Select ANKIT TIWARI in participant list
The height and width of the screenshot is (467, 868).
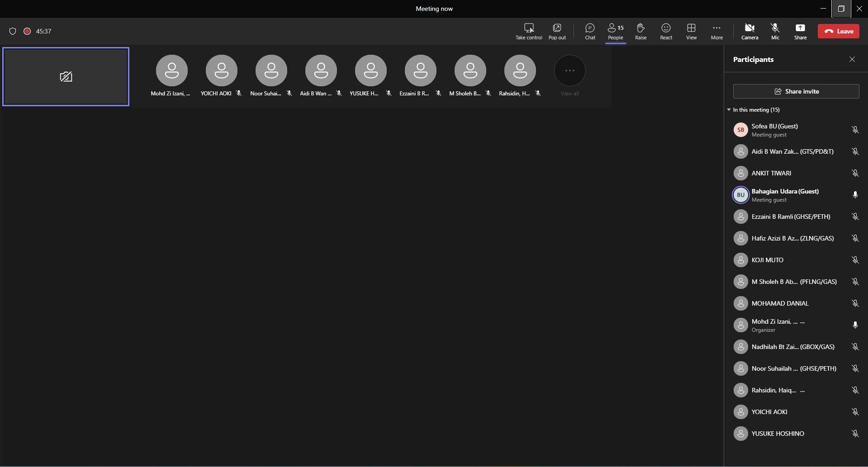(796, 173)
